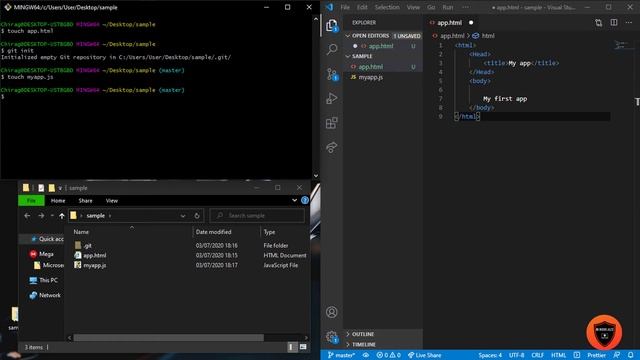Click the square arrow icon left of Prettier

click(x=577, y=355)
